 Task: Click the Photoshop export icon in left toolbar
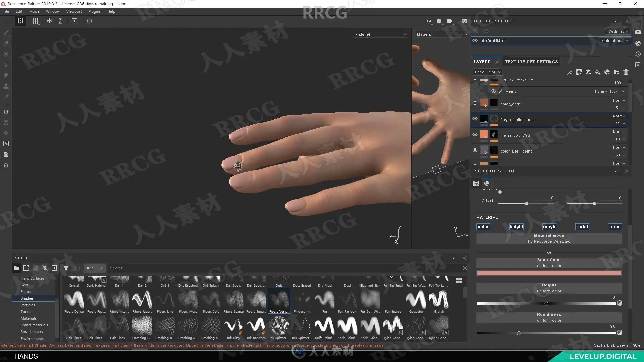point(6,144)
